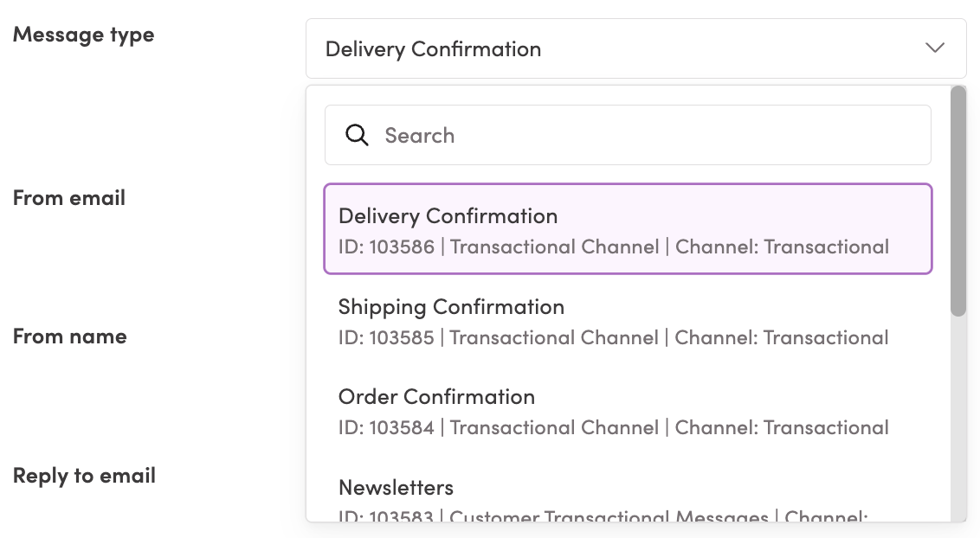
Task: Click the dropdown list scrollbar thumb
Action: click(x=957, y=201)
